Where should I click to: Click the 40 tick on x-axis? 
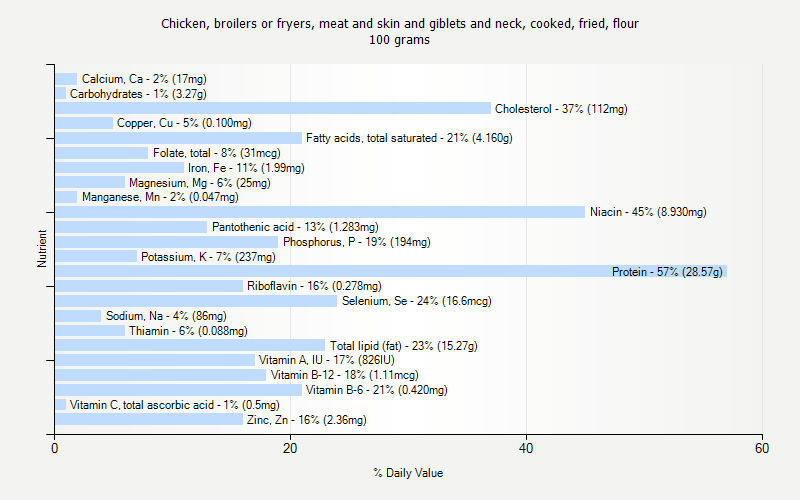click(x=527, y=449)
